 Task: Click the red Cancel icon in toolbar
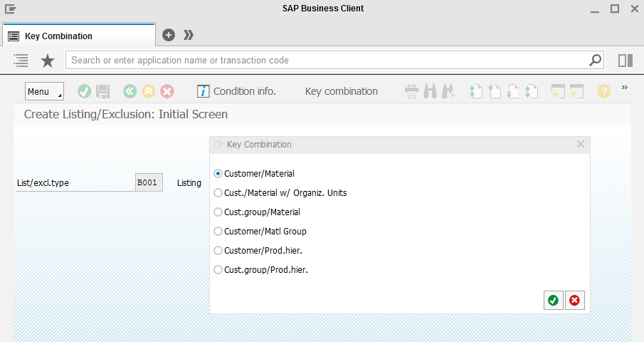[167, 91]
